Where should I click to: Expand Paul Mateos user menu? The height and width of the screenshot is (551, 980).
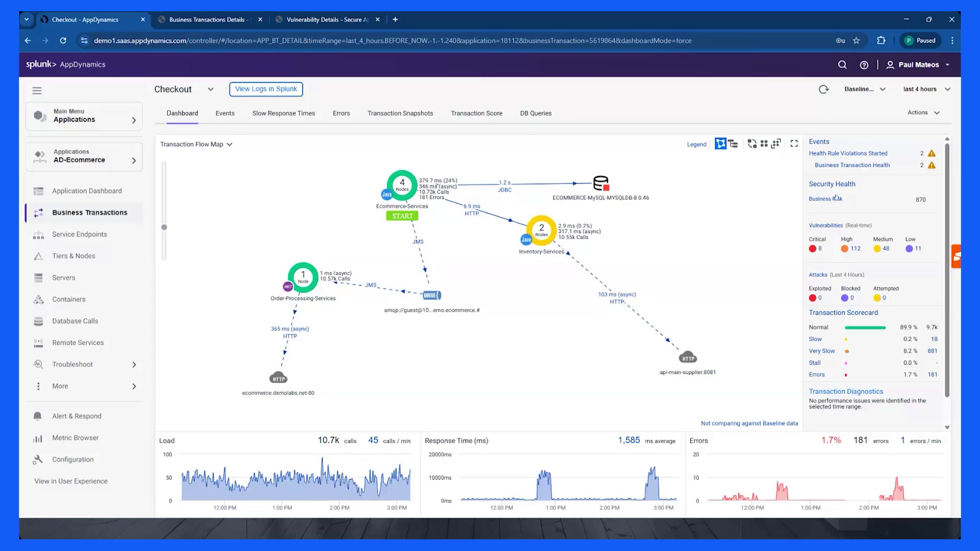(x=918, y=65)
